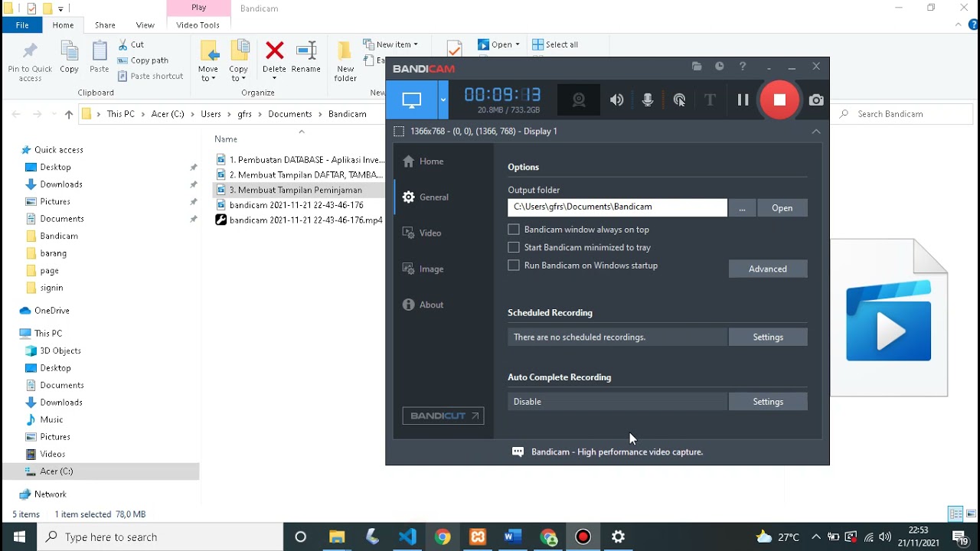This screenshot has height=551, width=980.
Task: Switch to the Share ribbon tab
Action: tap(105, 25)
